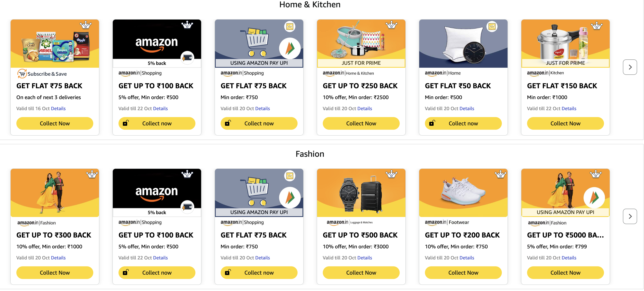Collect the GET FLAT ₹50 BACK Home offer
The width and height of the screenshot is (644, 291).
[x=463, y=123]
